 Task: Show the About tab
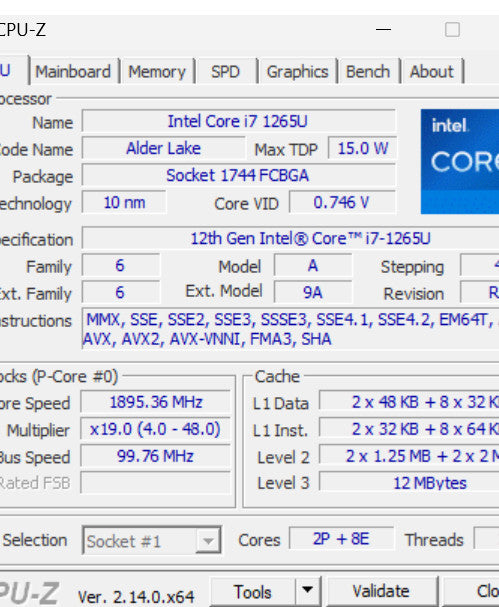click(432, 72)
